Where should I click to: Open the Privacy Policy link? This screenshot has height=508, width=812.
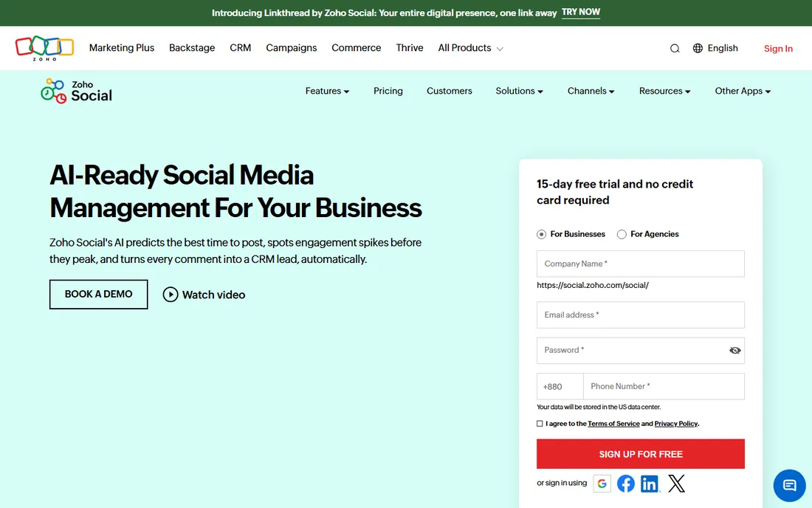675,424
